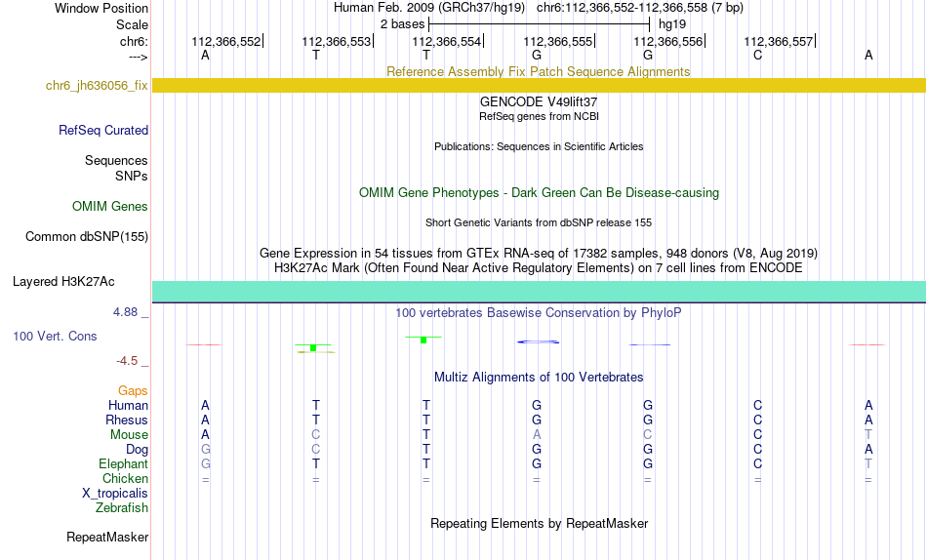This screenshot has height=560, width=927.
Task: Open the RefSeq Curated track label
Action: point(102,130)
